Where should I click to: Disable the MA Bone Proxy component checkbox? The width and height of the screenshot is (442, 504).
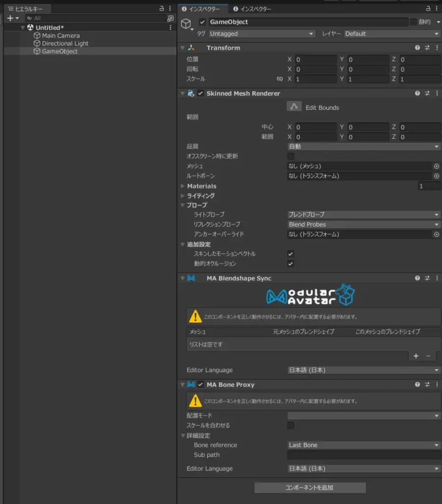coord(201,385)
